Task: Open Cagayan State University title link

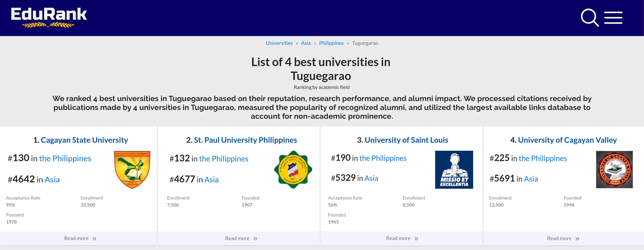Action: [84, 140]
